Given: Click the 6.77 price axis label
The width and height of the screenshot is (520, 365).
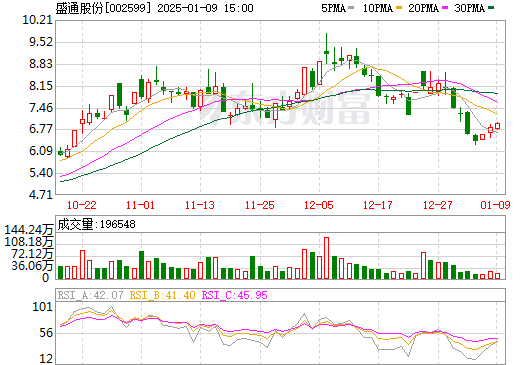Looking at the screenshot, I should point(41,129).
